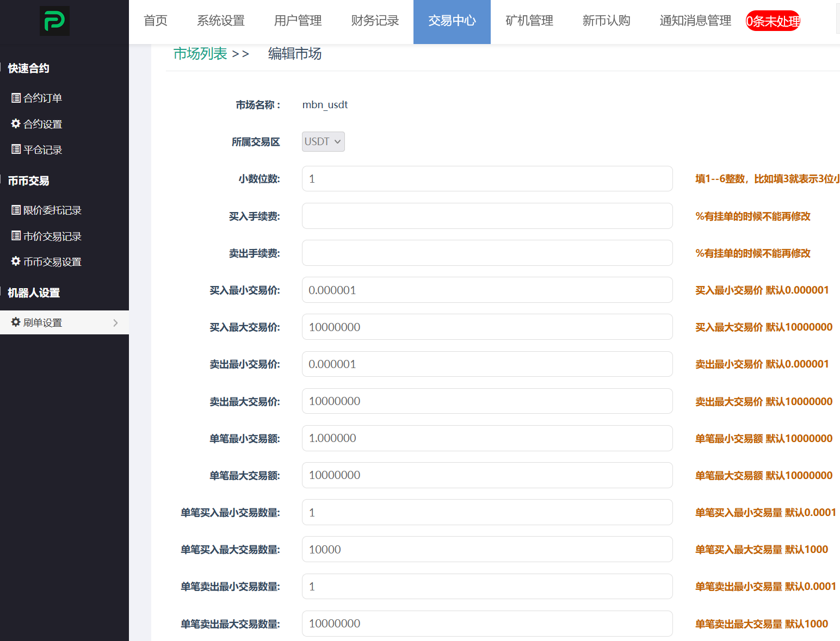The image size is (840, 641).
Task: Open the 用户管理 menu
Action: [x=298, y=21]
